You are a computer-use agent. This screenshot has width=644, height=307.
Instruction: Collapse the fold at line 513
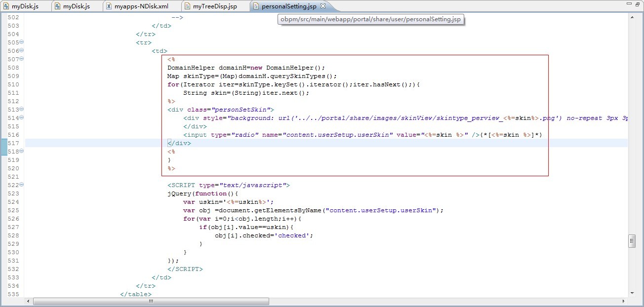pyautogui.click(x=22, y=110)
